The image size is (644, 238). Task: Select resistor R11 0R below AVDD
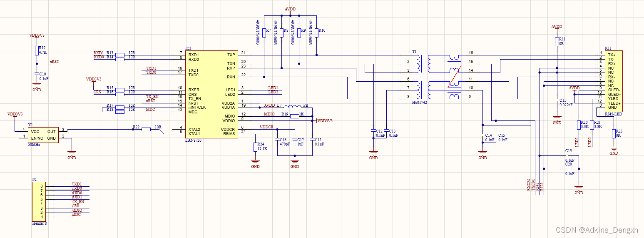coord(557,42)
